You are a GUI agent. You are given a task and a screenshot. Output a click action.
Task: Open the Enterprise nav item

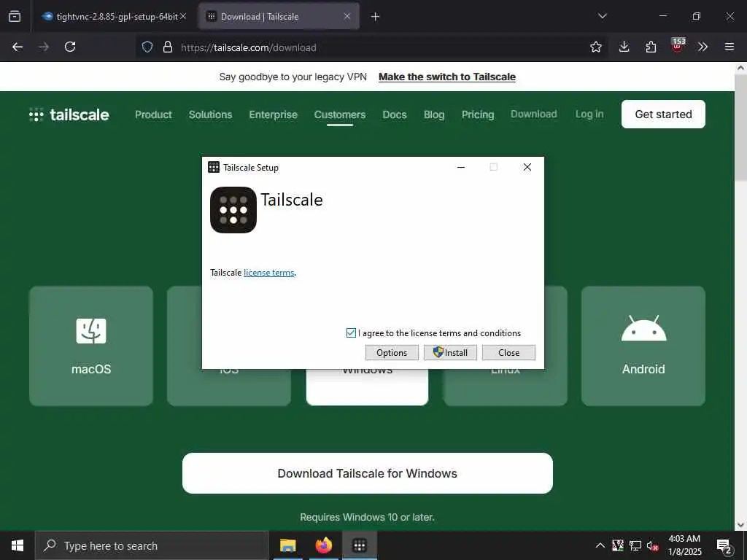pos(273,114)
